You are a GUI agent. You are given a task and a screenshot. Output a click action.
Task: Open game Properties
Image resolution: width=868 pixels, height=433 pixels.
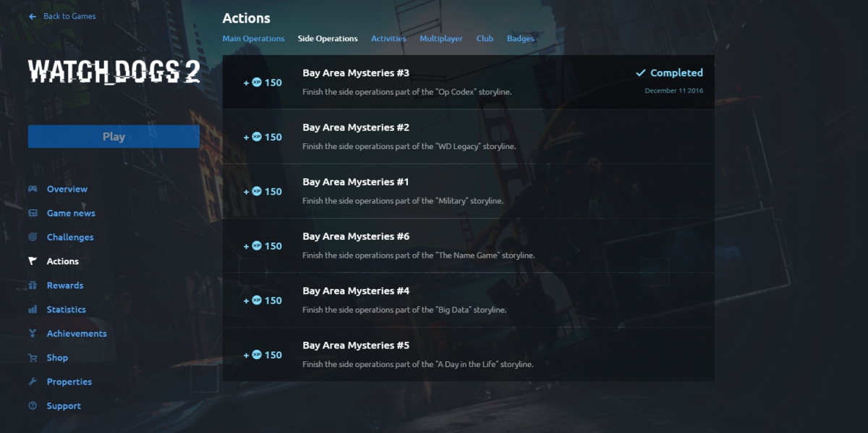point(69,382)
